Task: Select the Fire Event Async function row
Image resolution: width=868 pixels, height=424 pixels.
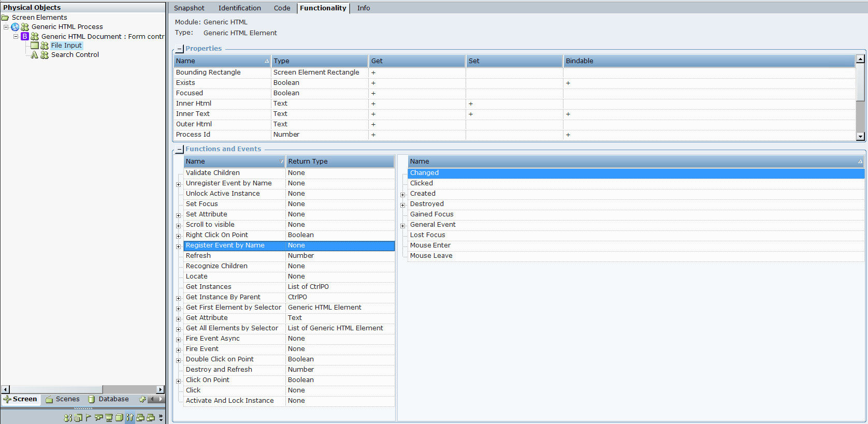Action: click(212, 339)
